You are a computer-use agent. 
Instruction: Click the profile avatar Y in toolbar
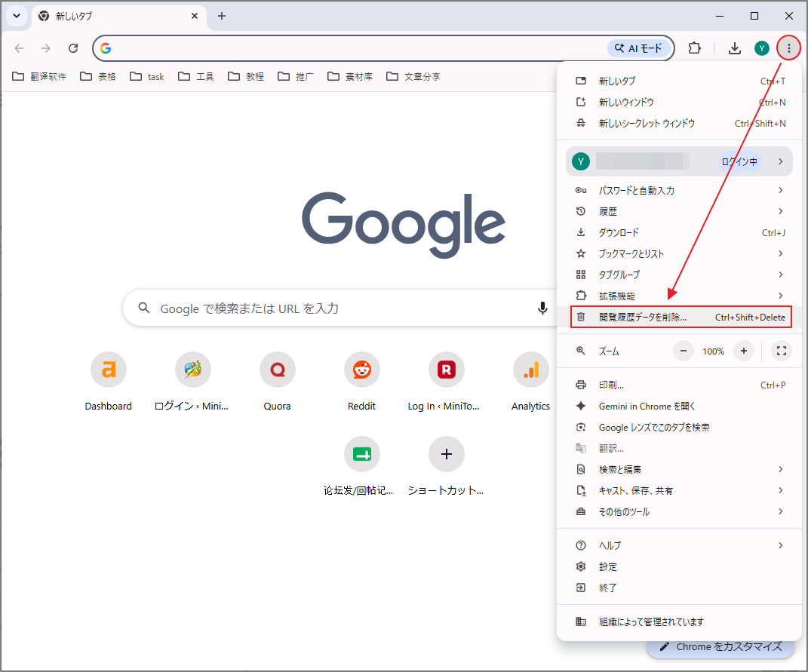(x=762, y=48)
